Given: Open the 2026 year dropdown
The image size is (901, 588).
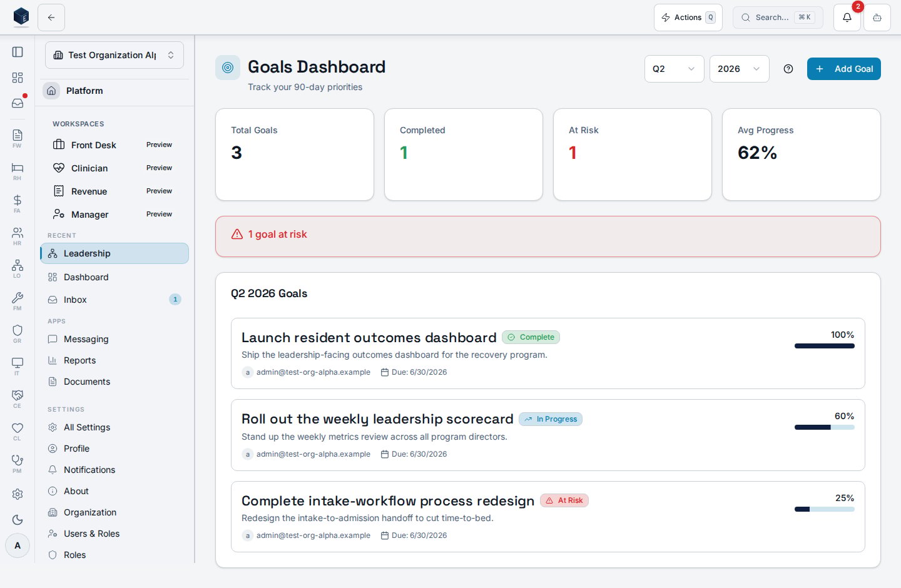Looking at the screenshot, I should pyautogui.click(x=740, y=69).
